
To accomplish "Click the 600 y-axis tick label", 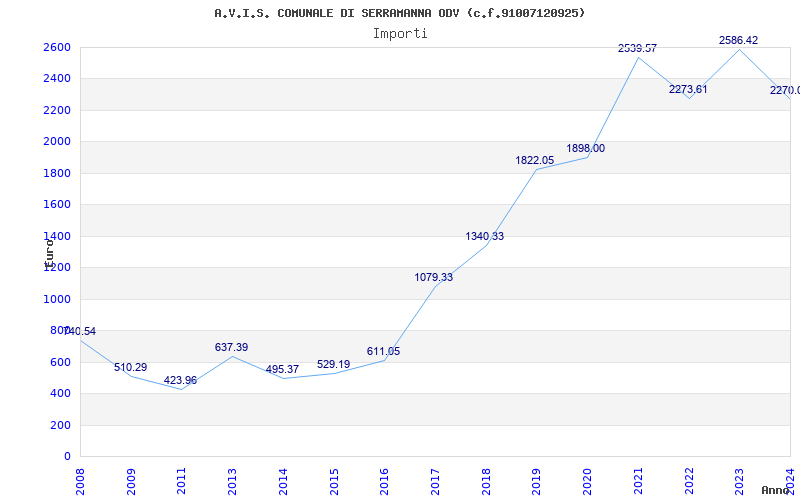I will [60, 362].
